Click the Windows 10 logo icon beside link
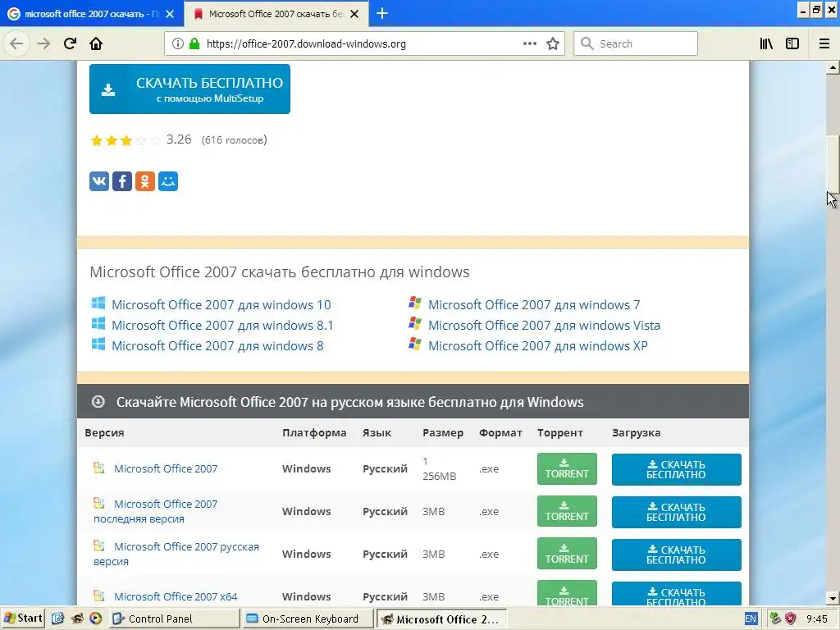840x630 pixels. pos(98,304)
